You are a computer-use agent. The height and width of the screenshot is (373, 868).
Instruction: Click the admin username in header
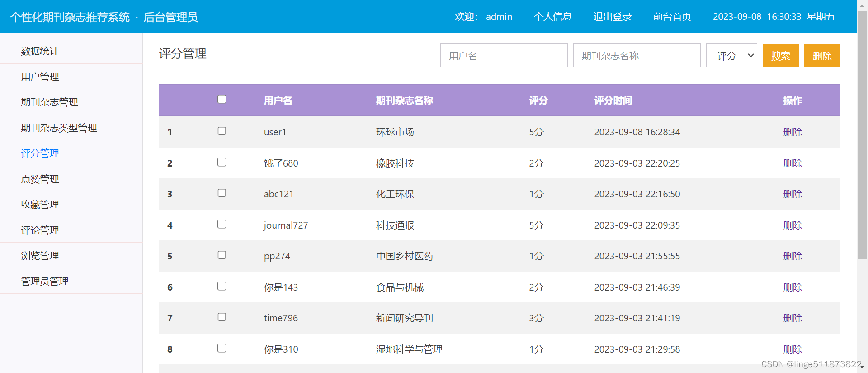click(499, 17)
